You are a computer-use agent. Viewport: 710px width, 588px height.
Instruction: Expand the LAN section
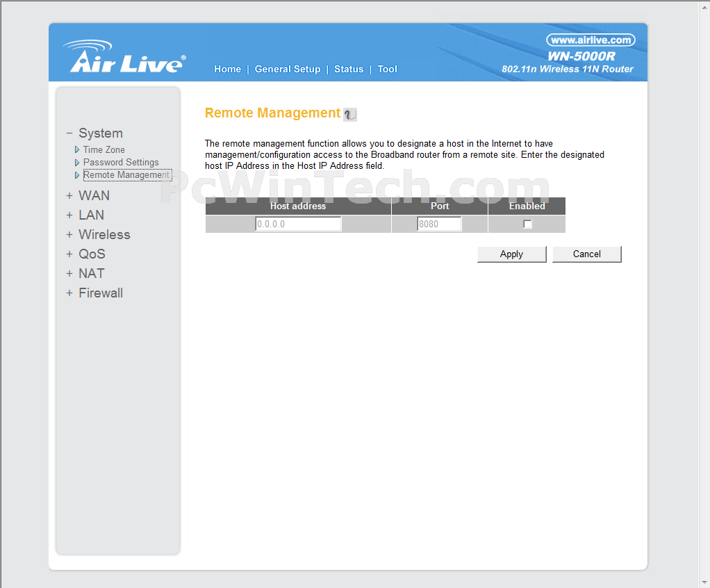69,215
